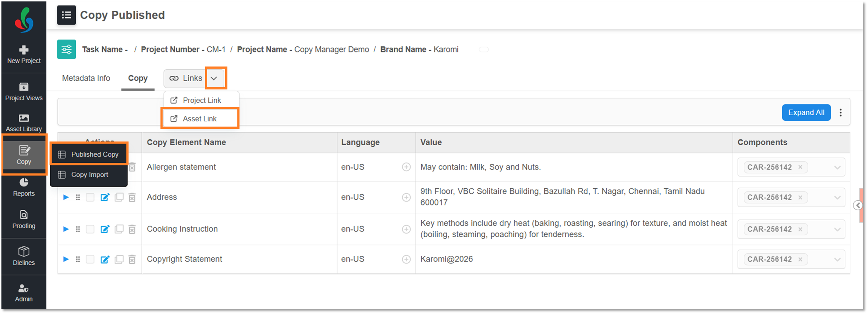Select the Cooking Instruction row checkbox
The height and width of the screenshot is (314, 868).
pos(90,229)
